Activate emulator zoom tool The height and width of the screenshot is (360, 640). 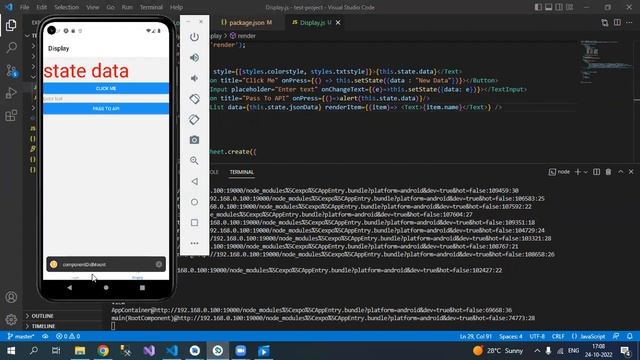tap(194, 160)
